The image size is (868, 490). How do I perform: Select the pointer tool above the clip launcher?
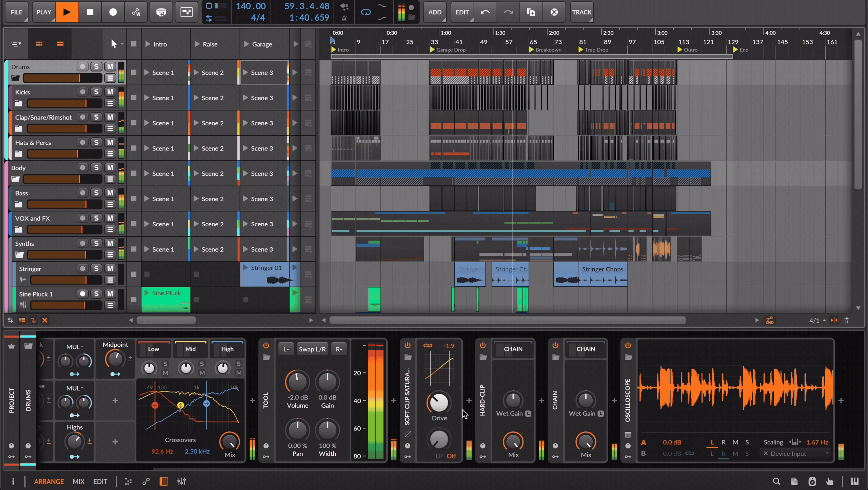[x=113, y=43]
